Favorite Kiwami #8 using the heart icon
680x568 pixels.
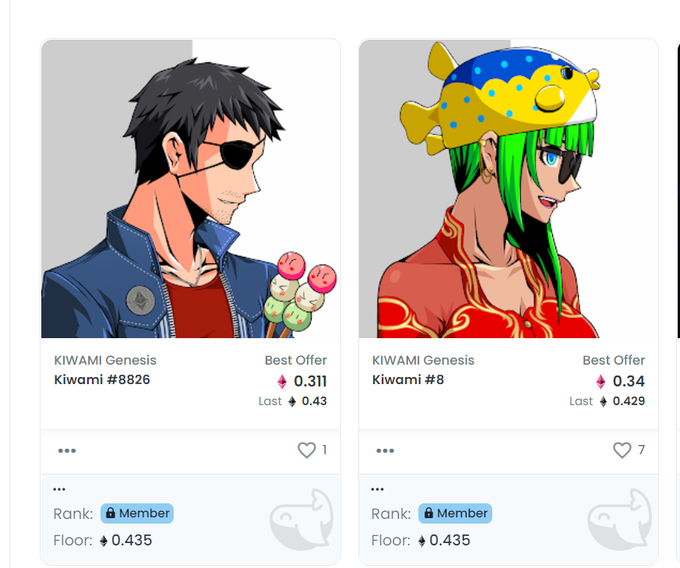point(622,450)
